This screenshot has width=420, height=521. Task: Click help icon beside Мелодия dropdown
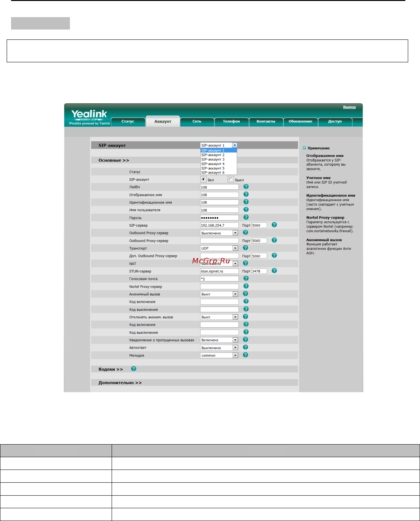coord(245,355)
